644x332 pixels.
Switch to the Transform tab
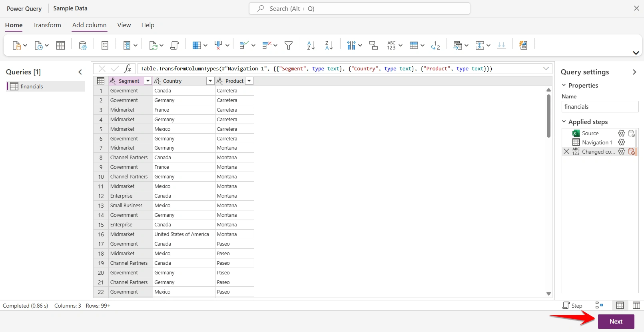[47, 25]
